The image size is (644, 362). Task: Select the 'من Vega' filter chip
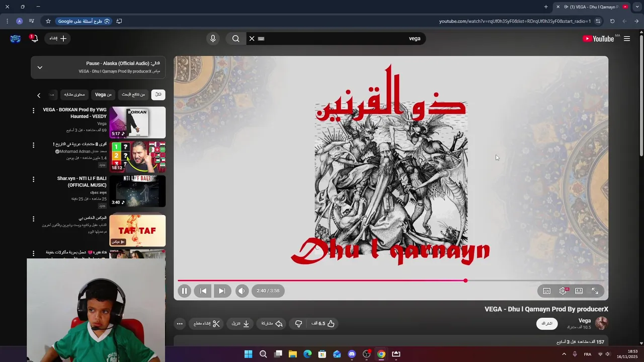click(103, 95)
